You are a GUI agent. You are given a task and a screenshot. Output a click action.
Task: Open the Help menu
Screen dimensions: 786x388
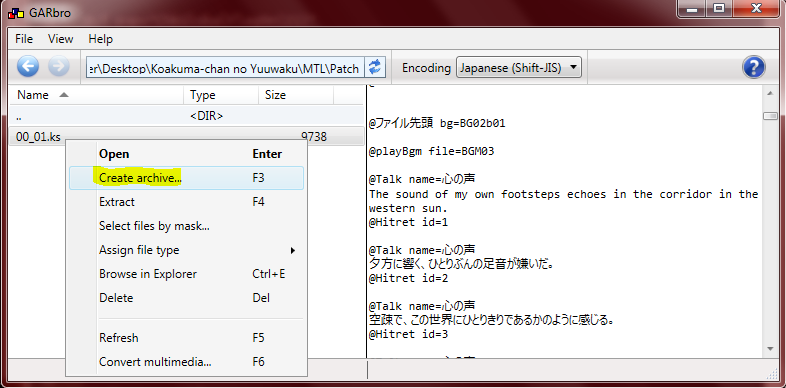pyautogui.click(x=100, y=39)
